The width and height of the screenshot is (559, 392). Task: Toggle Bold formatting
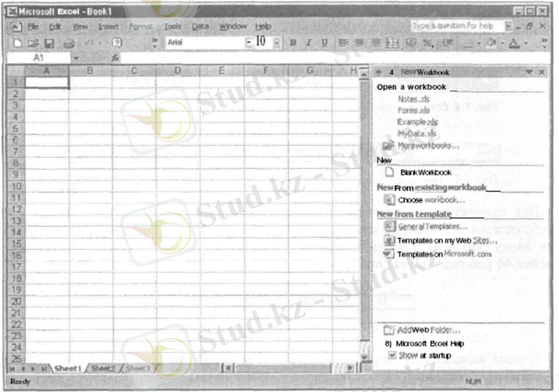click(x=293, y=43)
